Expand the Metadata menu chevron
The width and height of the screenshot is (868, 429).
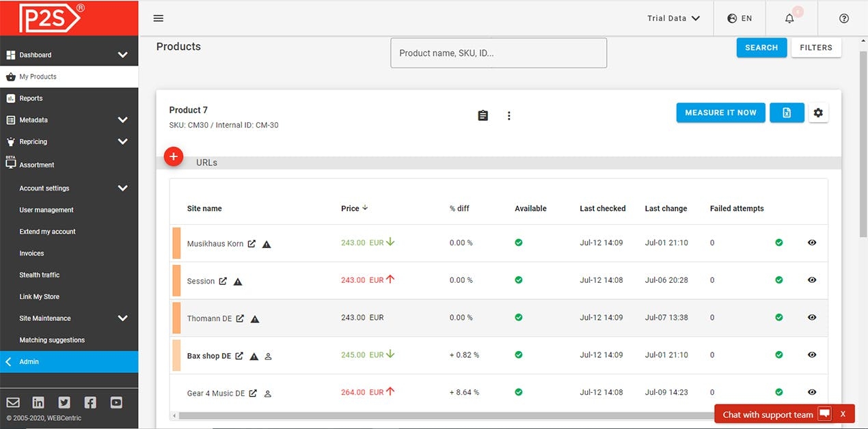(122, 120)
